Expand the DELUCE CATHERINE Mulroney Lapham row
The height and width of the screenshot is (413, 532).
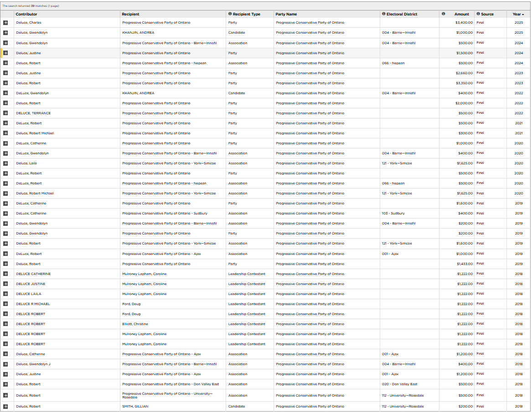point(5,274)
